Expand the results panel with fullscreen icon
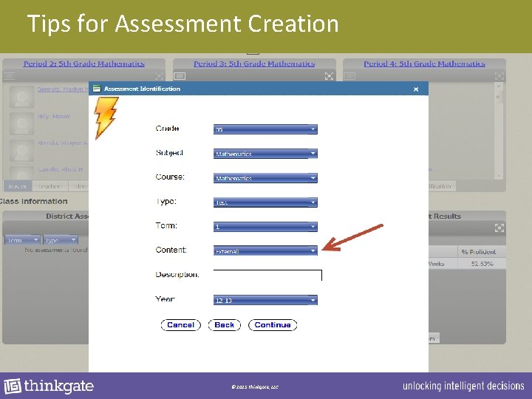The image size is (532, 399). coord(499,228)
